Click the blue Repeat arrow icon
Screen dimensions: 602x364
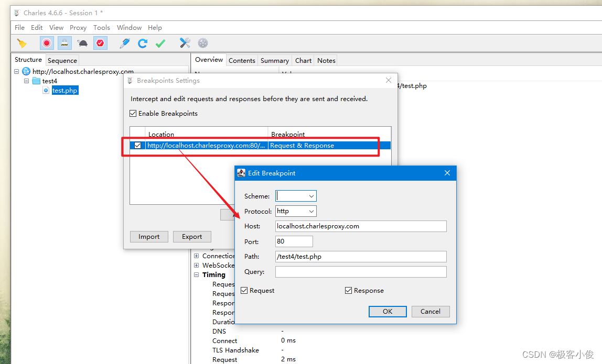(143, 43)
